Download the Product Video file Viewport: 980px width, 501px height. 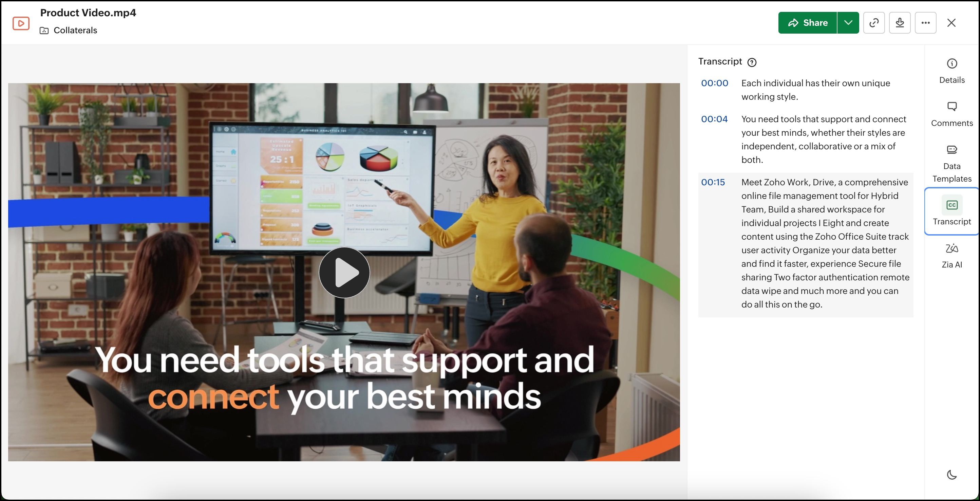pyautogui.click(x=899, y=23)
